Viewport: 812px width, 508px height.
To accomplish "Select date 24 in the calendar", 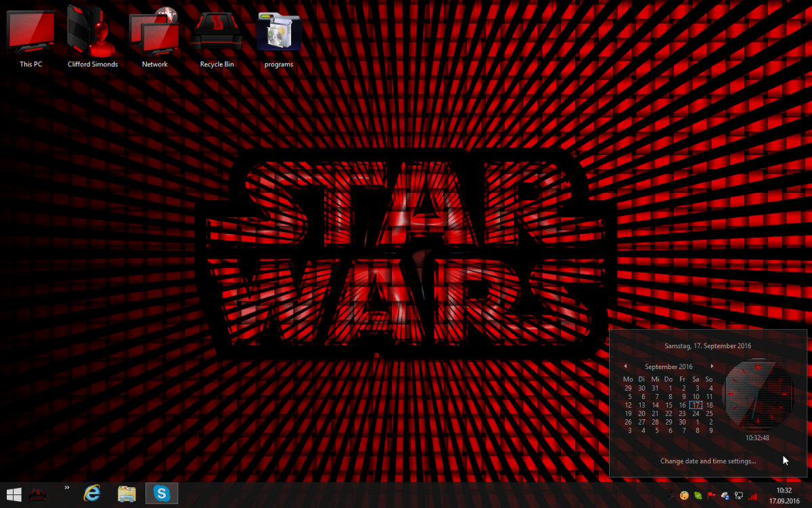I will tap(696, 413).
